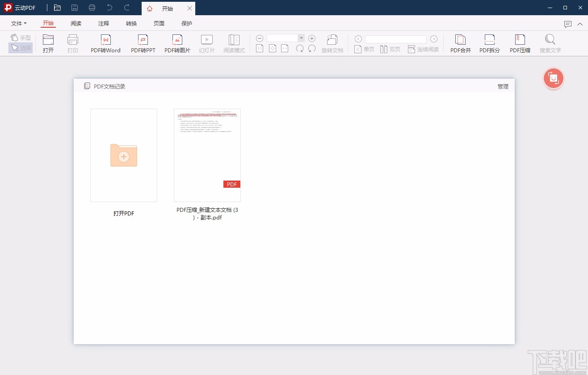Click the zoom out minus icon

[260, 38]
